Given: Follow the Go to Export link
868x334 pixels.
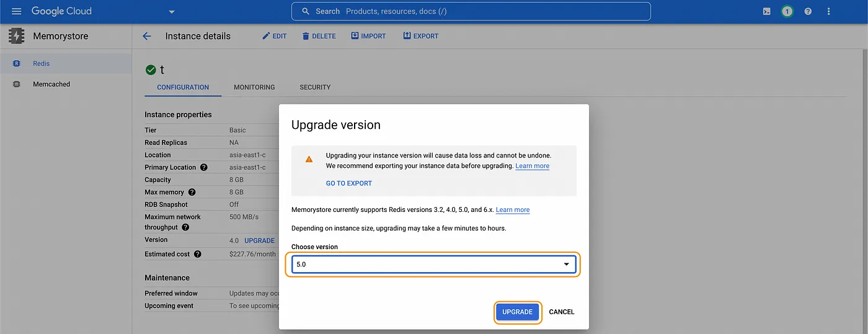Looking at the screenshot, I should [349, 183].
